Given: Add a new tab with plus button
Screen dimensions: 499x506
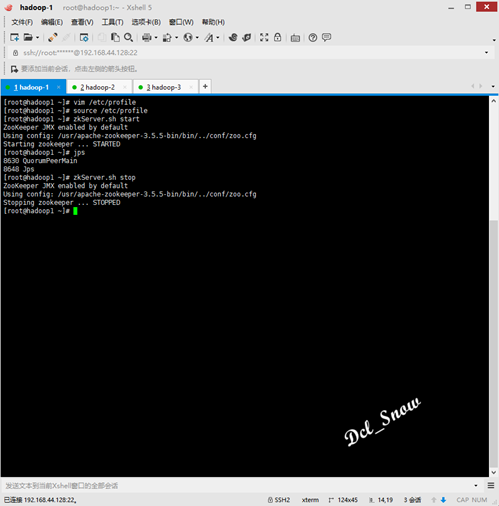Looking at the screenshot, I should tap(205, 87).
